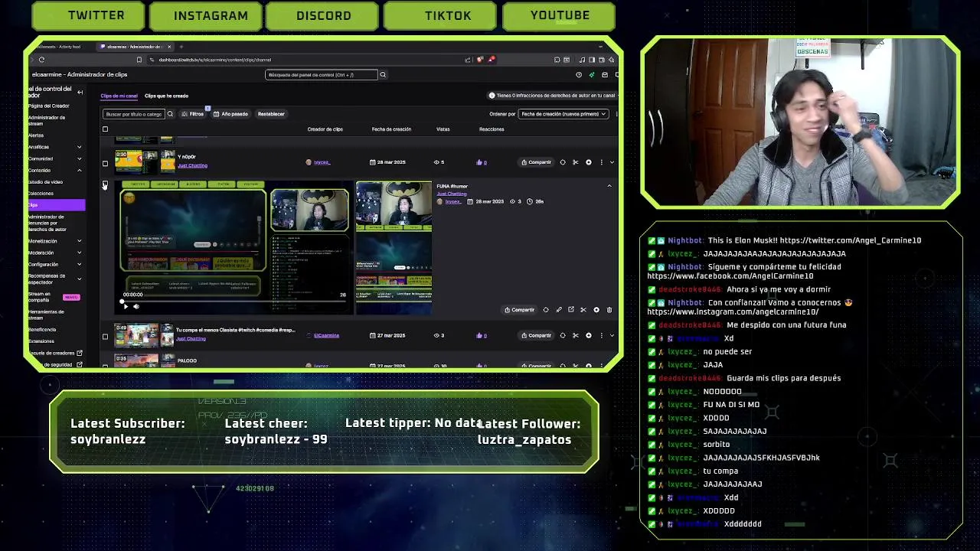Open Alertas in the sidebar
The image size is (980, 551).
(36, 135)
